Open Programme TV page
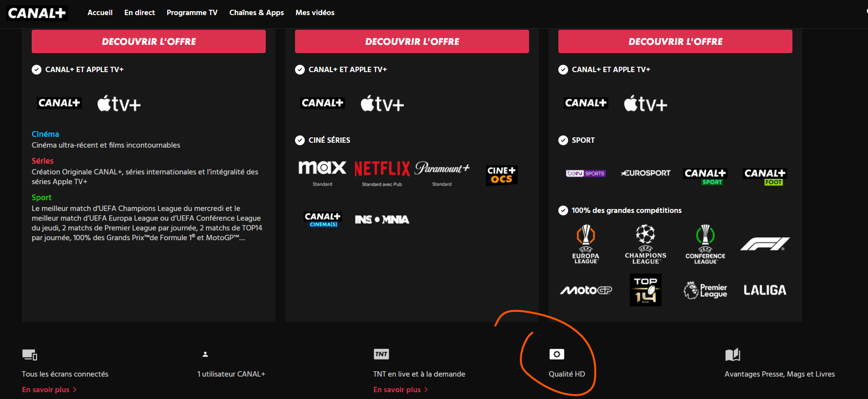 (x=192, y=13)
